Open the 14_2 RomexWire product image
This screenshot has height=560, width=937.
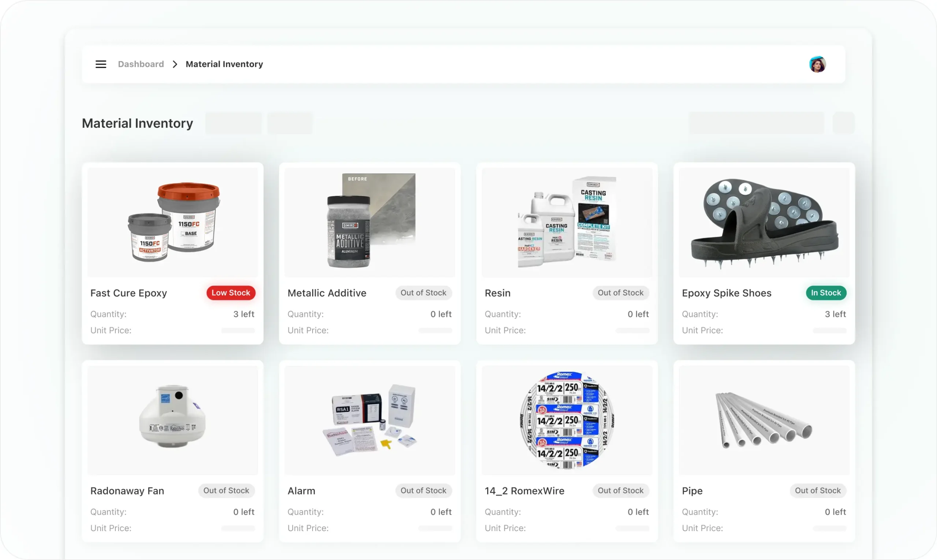click(567, 420)
